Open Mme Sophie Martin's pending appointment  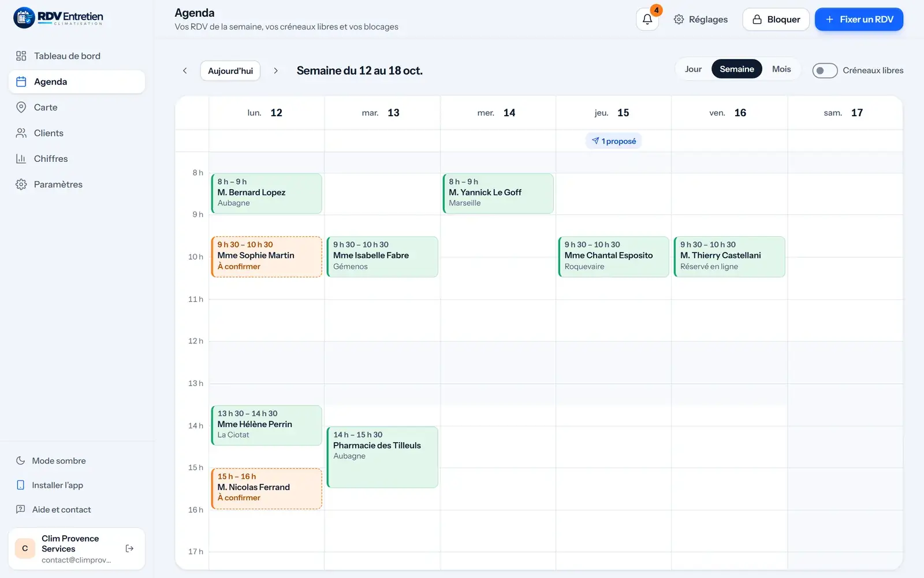[x=267, y=257]
